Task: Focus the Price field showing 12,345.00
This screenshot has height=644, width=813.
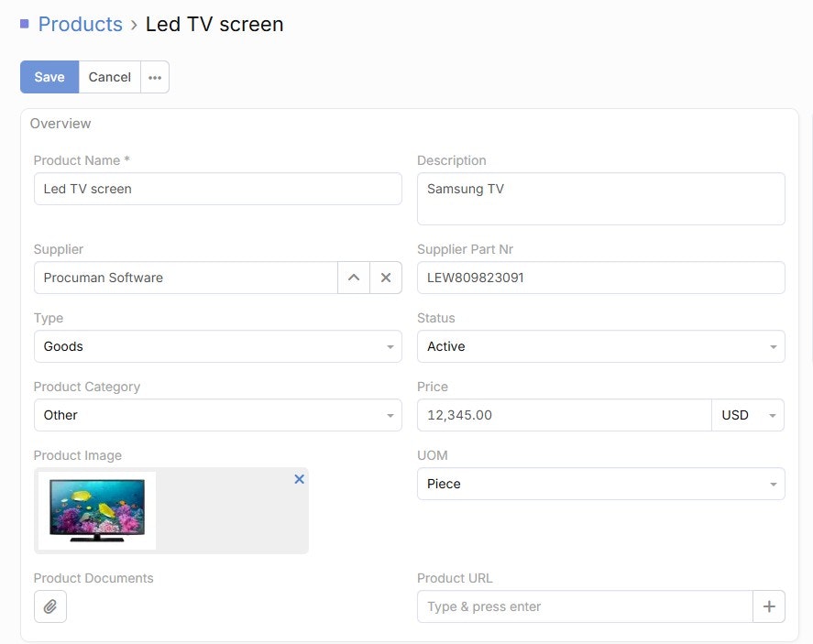Action: point(563,415)
